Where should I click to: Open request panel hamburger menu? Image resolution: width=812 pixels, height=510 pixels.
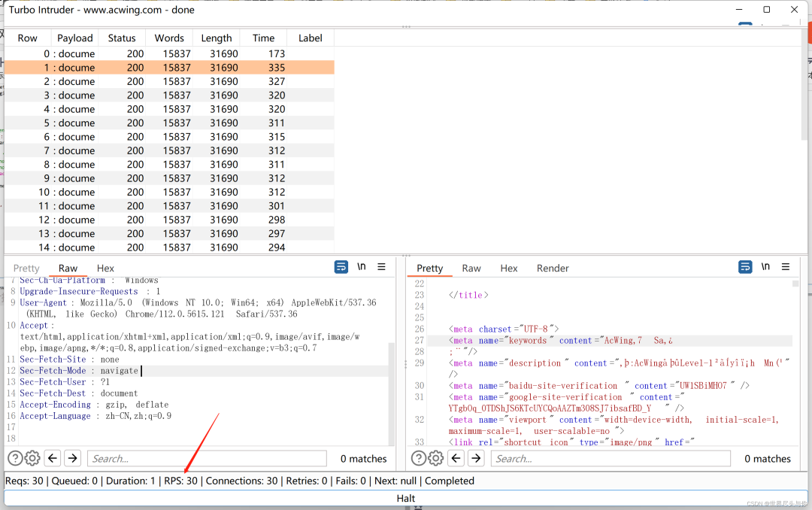(382, 266)
